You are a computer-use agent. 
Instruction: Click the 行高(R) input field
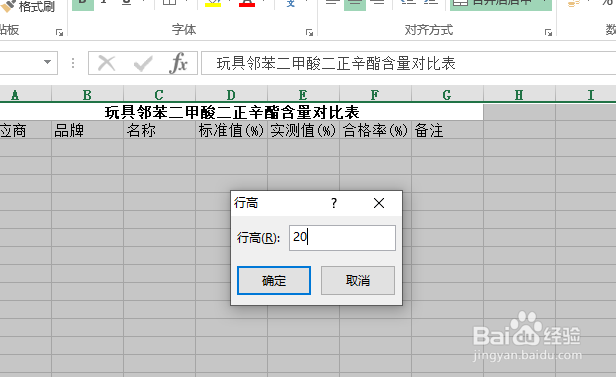[342, 238]
